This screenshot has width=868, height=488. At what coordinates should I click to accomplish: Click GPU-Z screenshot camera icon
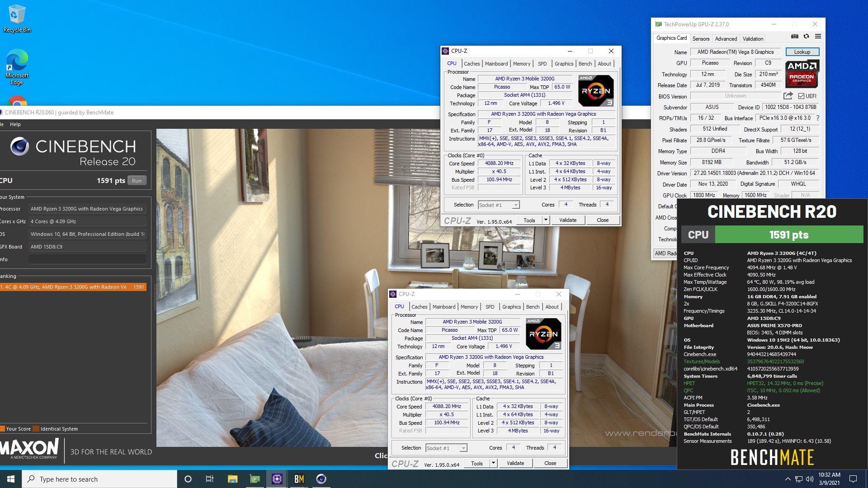[795, 37]
